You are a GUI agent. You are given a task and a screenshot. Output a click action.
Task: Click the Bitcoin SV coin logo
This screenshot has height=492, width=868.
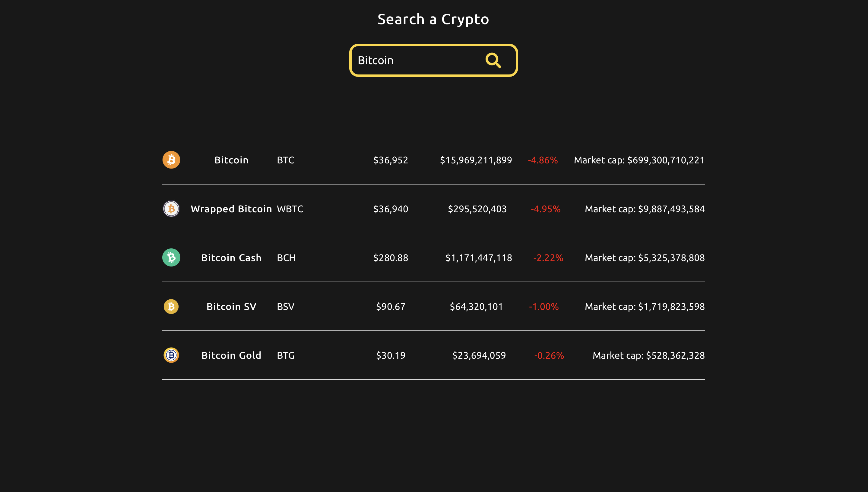coord(171,307)
